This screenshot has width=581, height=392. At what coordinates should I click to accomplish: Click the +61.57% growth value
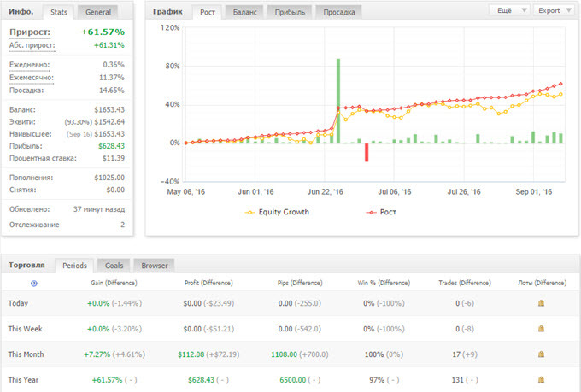click(x=103, y=32)
